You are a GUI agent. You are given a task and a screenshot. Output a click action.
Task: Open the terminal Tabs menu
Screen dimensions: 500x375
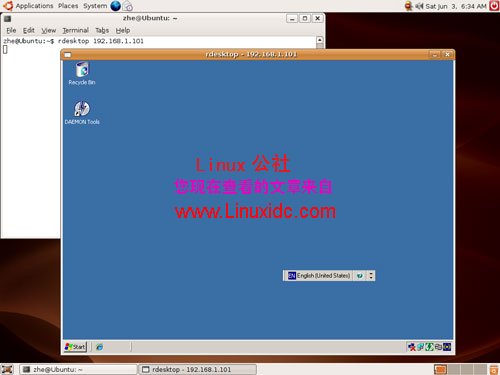pyautogui.click(x=102, y=30)
